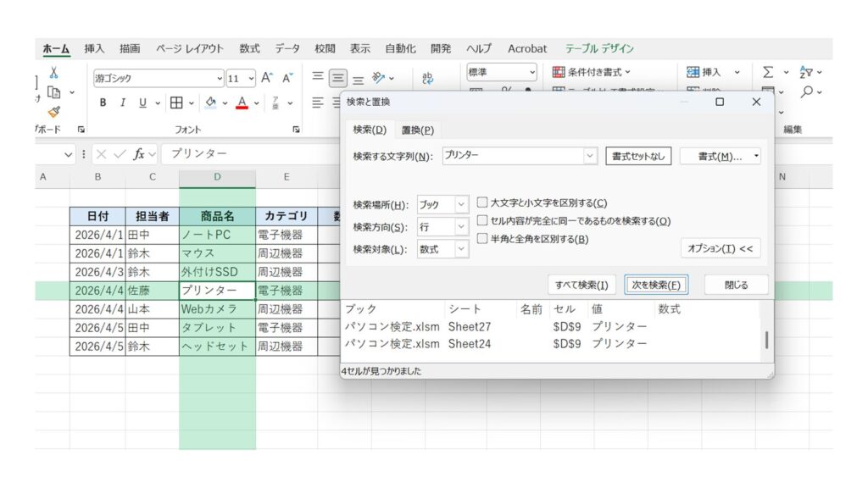Click the increase font size icon
This screenshot has height=488, width=868.
click(x=267, y=78)
